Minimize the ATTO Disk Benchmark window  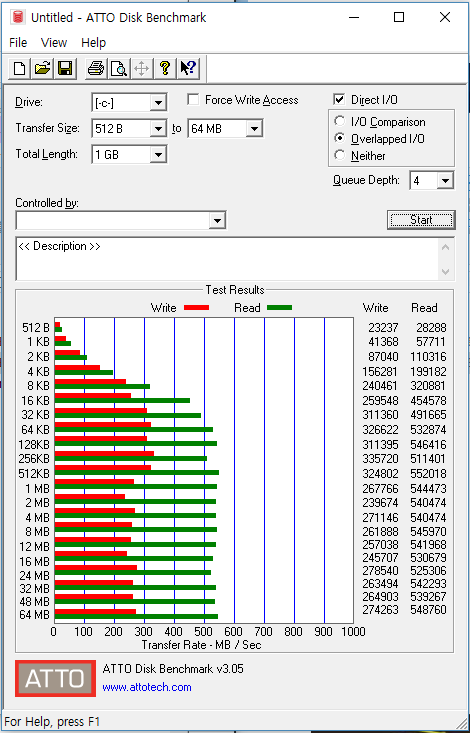point(354,18)
